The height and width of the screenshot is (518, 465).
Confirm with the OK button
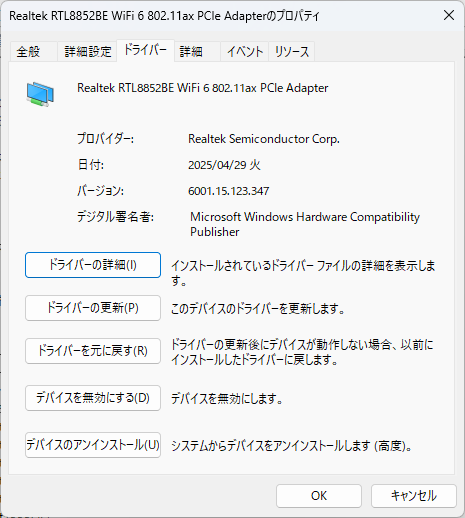click(319, 496)
